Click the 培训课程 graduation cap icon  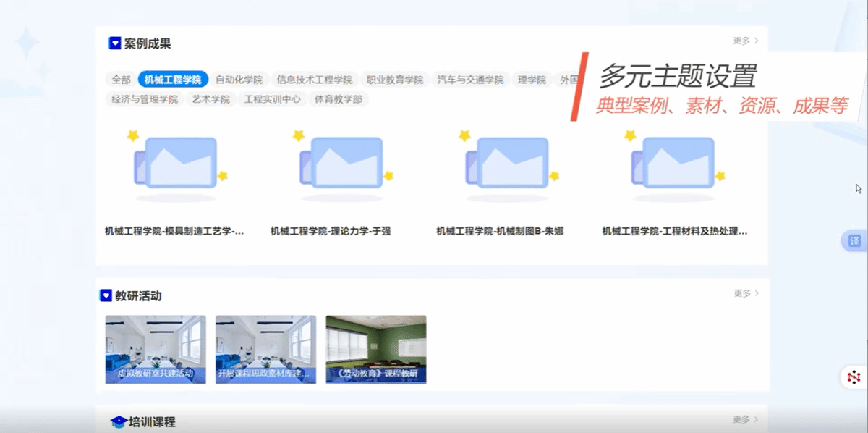click(119, 421)
